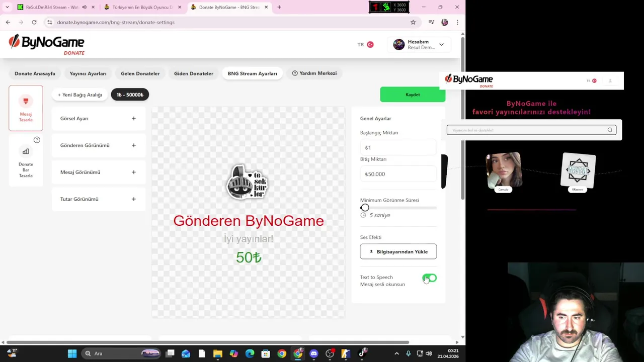Click Bilgisayarından Yükle upload button
644x362 pixels.
398,251
